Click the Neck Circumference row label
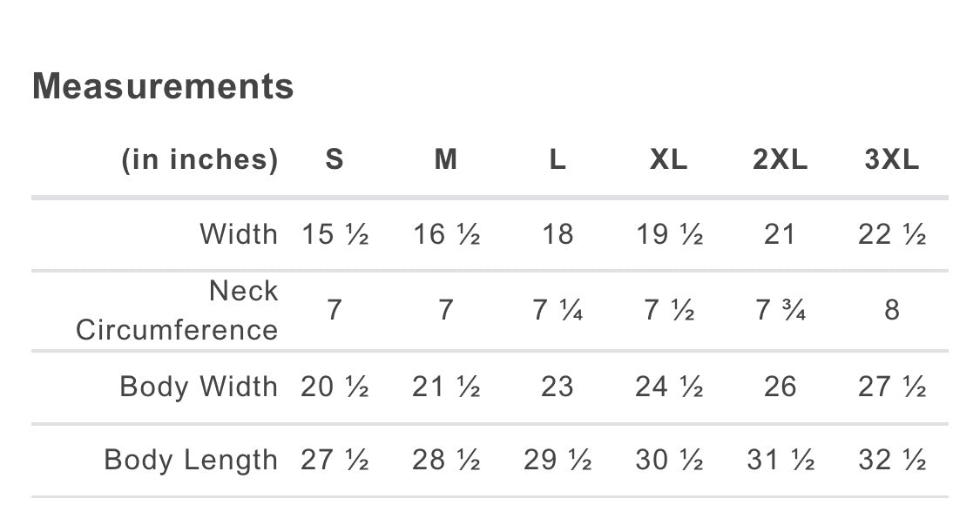Screen dimensions: 980x532 (177, 310)
